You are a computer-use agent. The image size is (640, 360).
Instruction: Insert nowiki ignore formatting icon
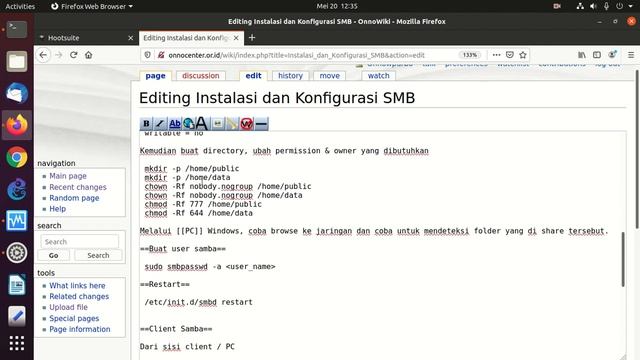point(247,124)
